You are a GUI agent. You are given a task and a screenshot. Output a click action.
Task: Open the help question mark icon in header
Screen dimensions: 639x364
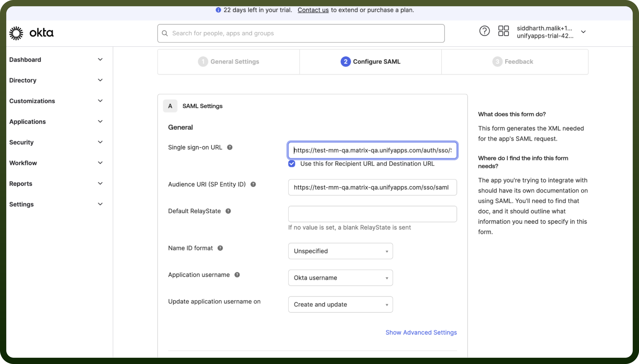point(484,31)
